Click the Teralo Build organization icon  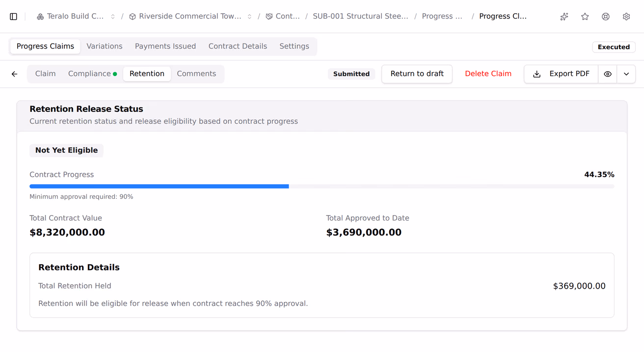tap(40, 17)
